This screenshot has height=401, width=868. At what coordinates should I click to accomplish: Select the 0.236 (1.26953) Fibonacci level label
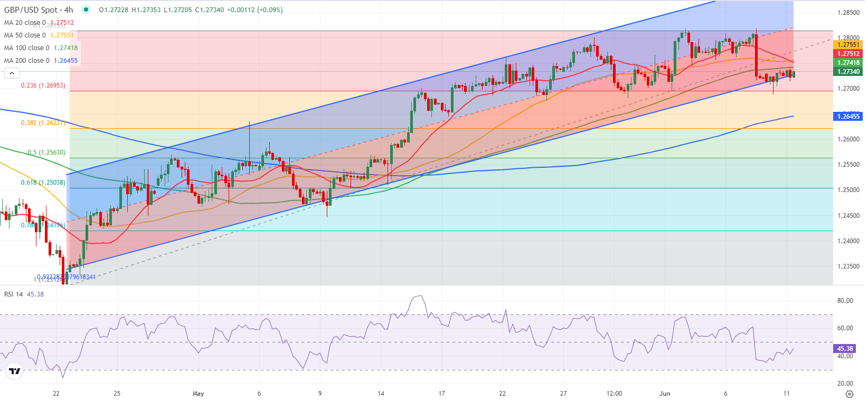pyautogui.click(x=43, y=85)
